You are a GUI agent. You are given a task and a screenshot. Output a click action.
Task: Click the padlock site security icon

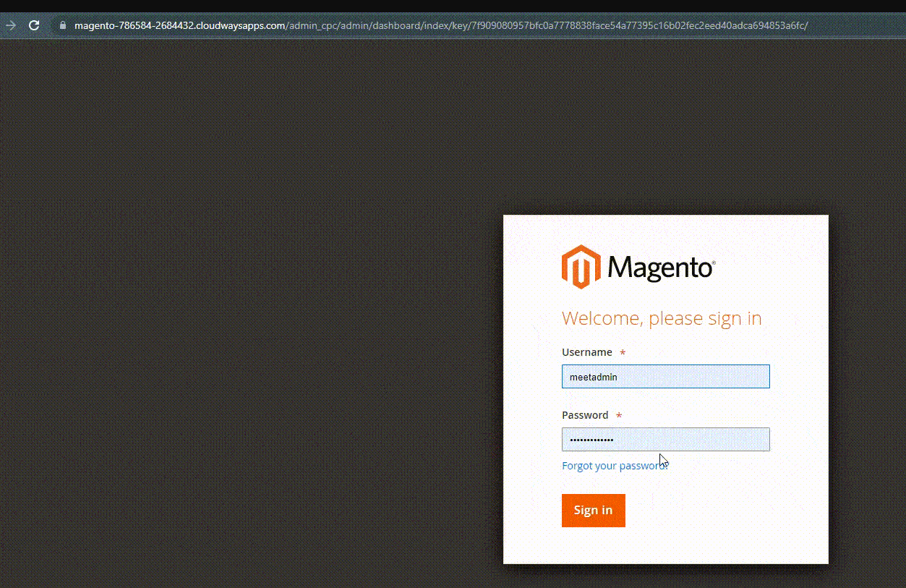coord(62,25)
